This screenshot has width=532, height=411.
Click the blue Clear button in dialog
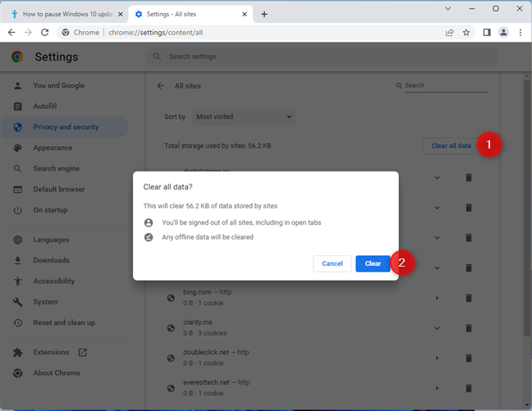(x=373, y=263)
